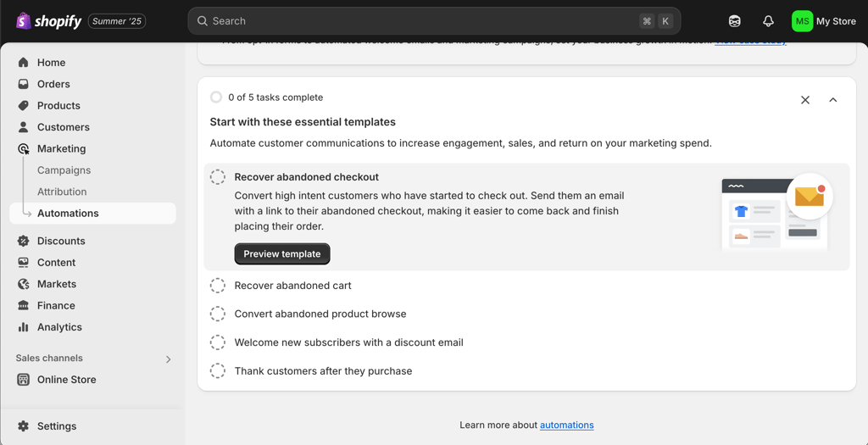This screenshot has width=868, height=445.
Task: Click Start with these essential templates heading
Action: pos(303,122)
